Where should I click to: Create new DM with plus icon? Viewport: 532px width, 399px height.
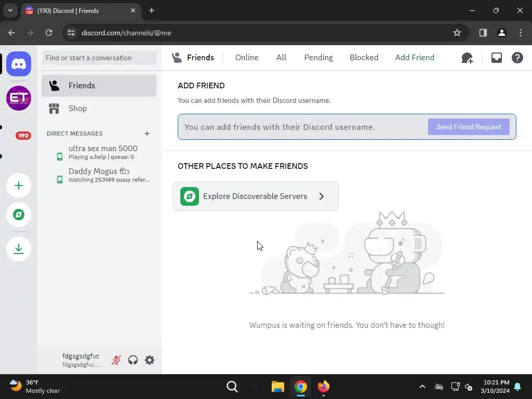(147, 134)
